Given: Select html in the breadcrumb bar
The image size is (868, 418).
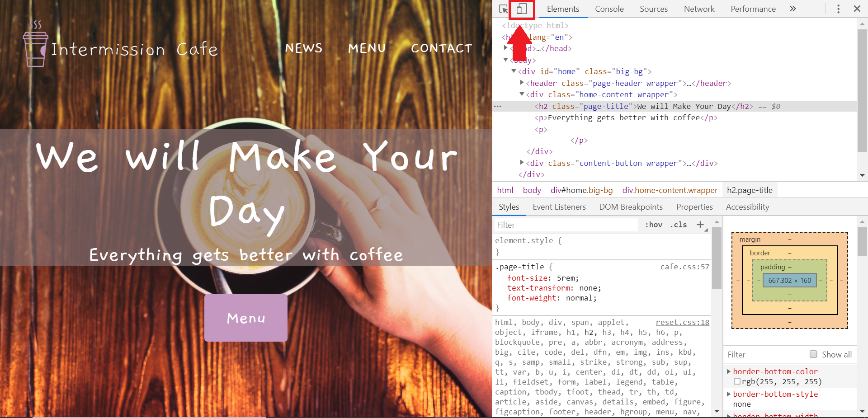Looking at the screenshot, I should pyautogui.click(x=505, y=190).
